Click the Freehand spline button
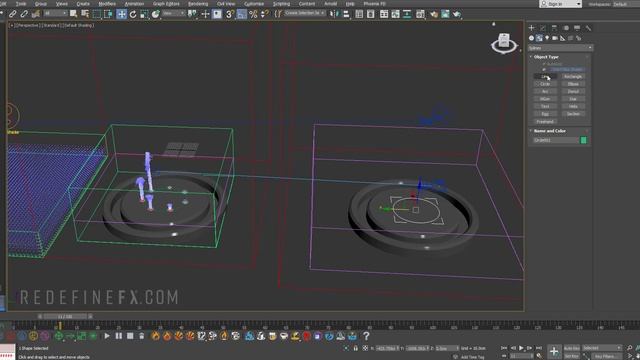The image size is (640, 360). click(545, 122)
